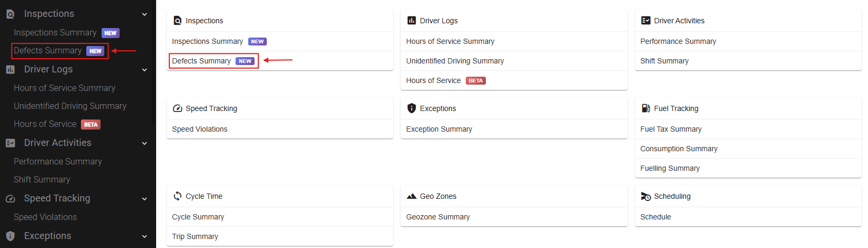Collapse the Inspections section in the sidebar
The height and width of the screenshot is (248, 868).
click(x=144, y=14)
